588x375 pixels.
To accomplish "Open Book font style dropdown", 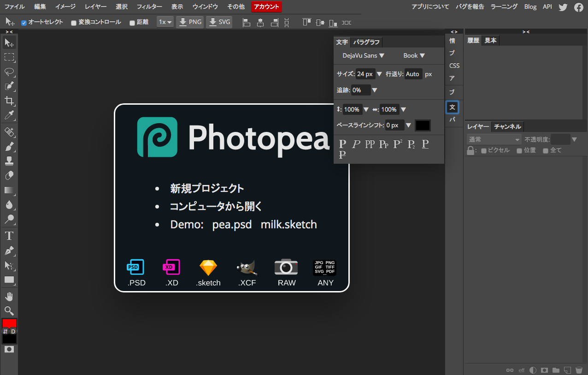I will (414, 55).
